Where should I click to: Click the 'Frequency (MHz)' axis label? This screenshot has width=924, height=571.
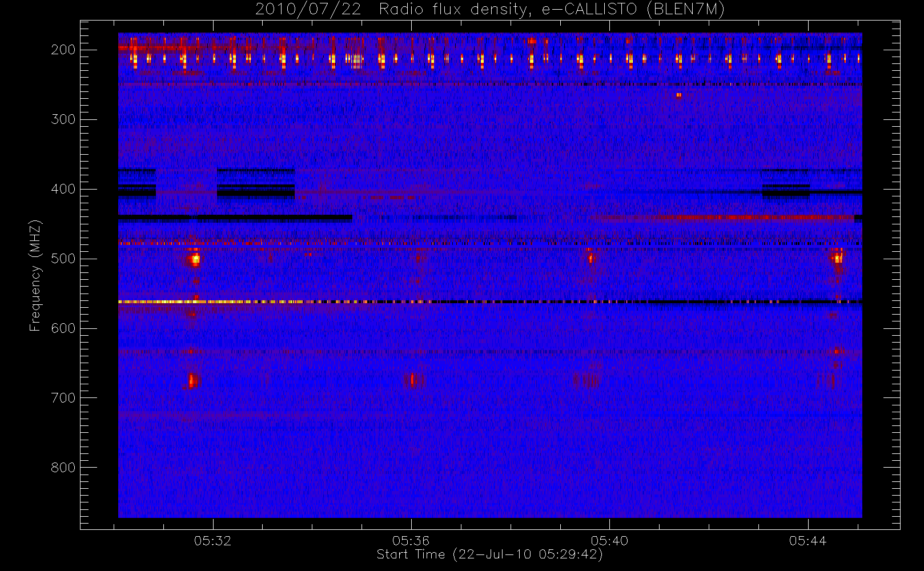point(35,275)
